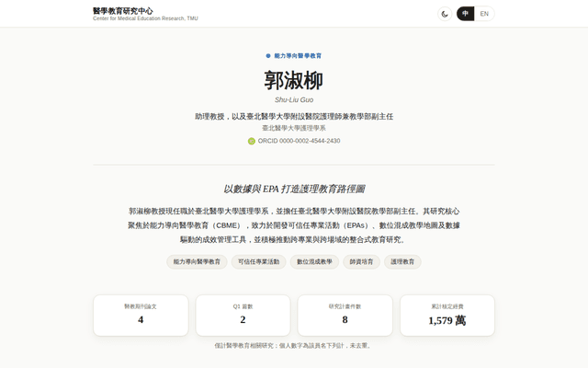The width and height of the screenshot is (588, 368).
Task: Switch the language to 中
Action: (x=466, y=14)
